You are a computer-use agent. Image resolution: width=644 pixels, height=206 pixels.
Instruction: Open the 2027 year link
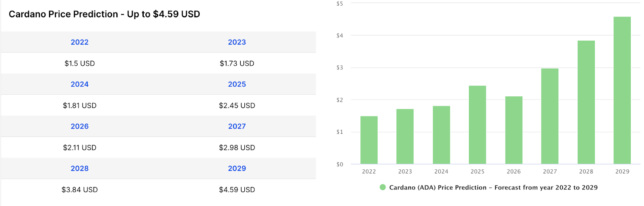[x=237, y=126]
